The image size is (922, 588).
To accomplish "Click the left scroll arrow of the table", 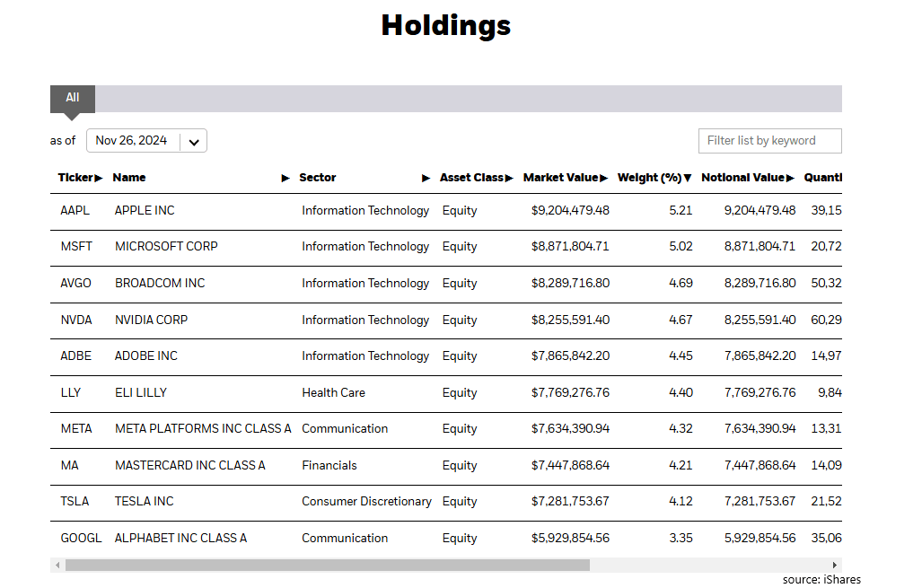I will coord(57,565).
